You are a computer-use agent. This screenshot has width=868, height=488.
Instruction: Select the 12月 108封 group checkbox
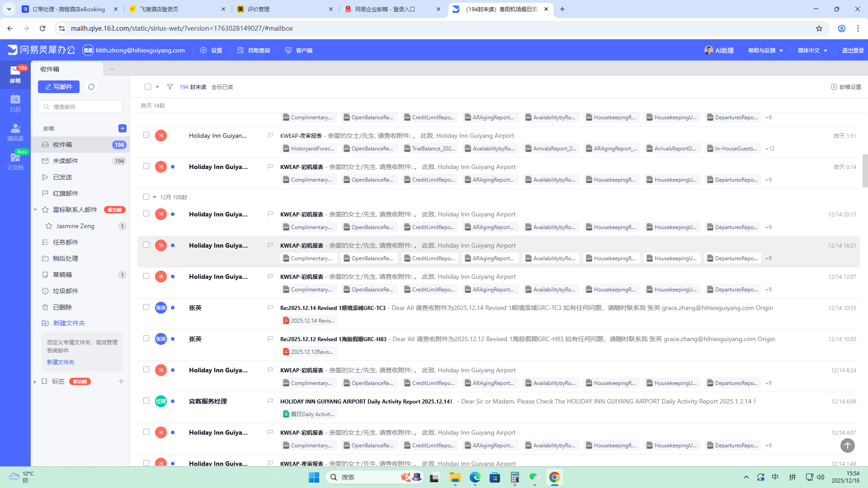click(x=146, y=197)
